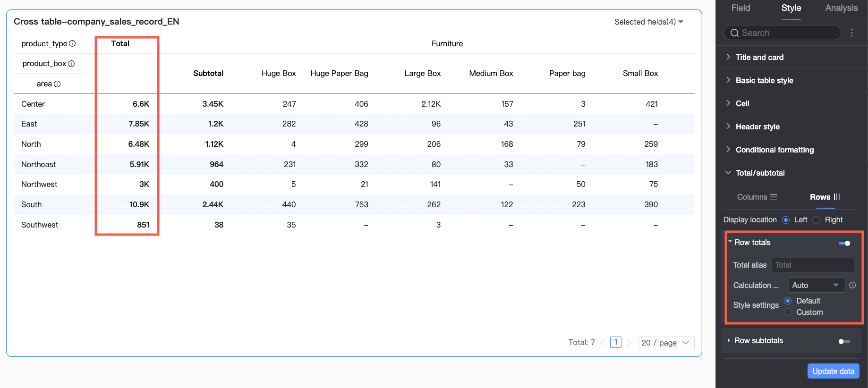The width and height of the screenshot is (868, 388).
Task: Open the Calculation Auto dropdown
Action: (x=817, y=285)
